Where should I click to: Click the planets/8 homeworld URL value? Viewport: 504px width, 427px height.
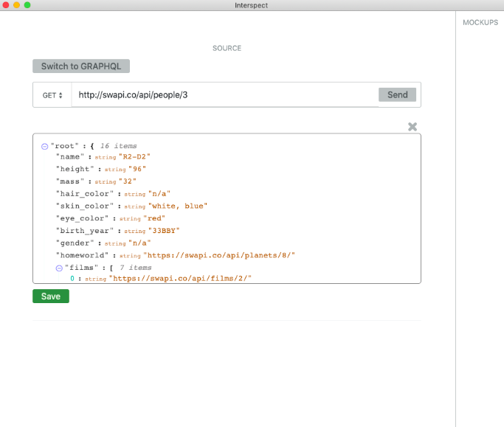[219, 255]
